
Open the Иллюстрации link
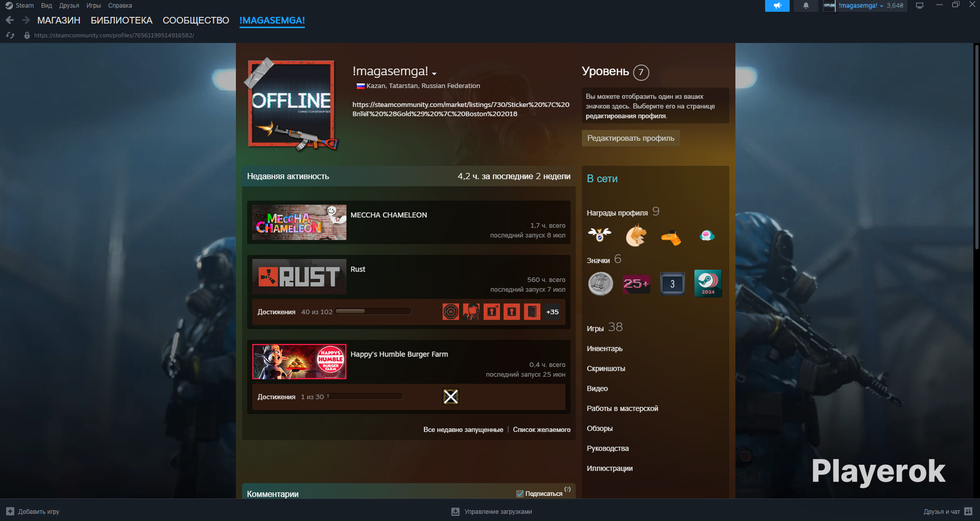(x=610, y=468)
